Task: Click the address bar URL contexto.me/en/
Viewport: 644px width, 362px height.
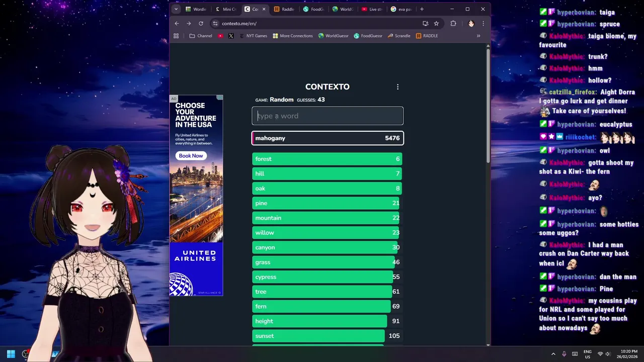Action: pyautogui.click(x=239, y=24)
